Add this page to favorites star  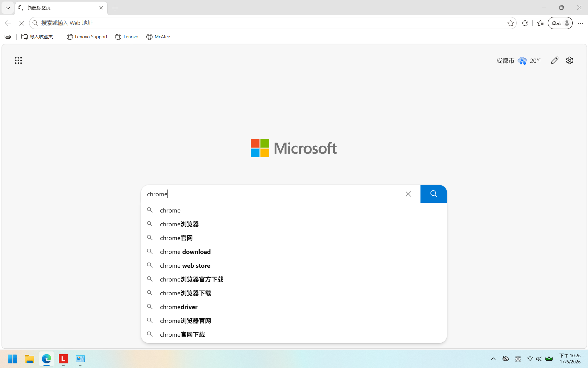510,23
